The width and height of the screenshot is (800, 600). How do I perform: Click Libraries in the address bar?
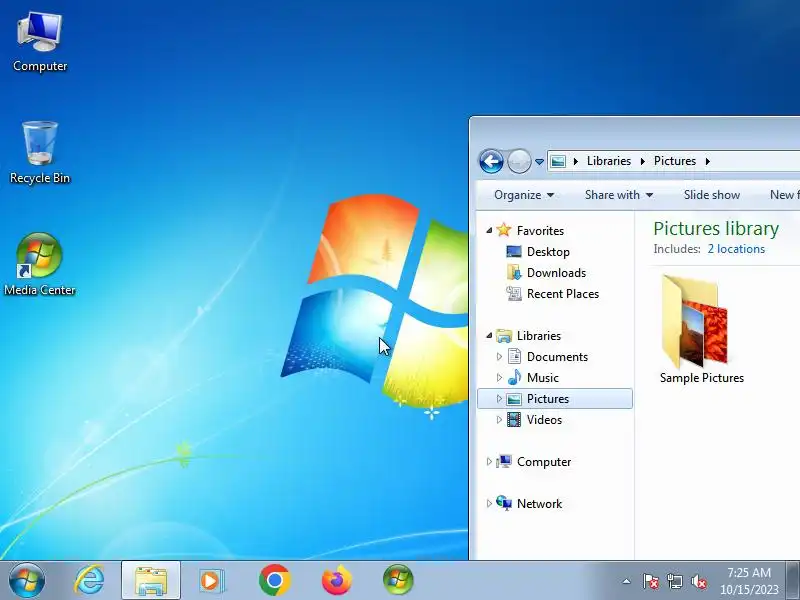tap(609, 161)
